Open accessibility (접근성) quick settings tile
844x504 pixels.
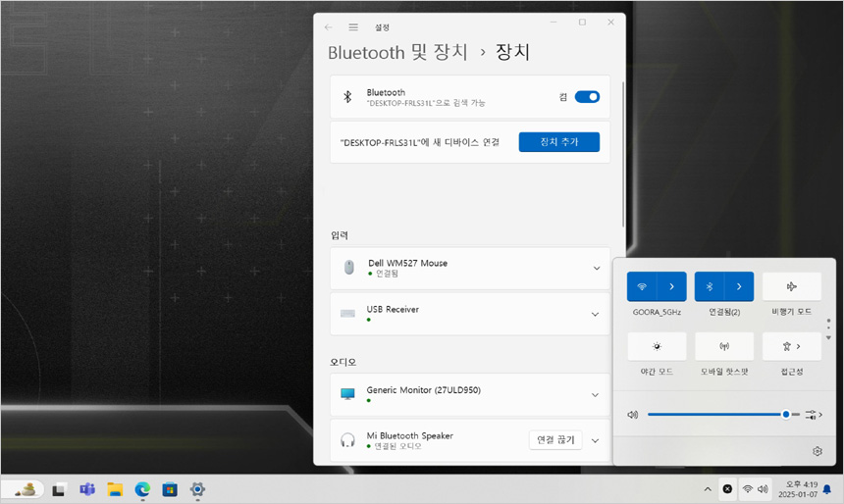click(x=791, y=346)
